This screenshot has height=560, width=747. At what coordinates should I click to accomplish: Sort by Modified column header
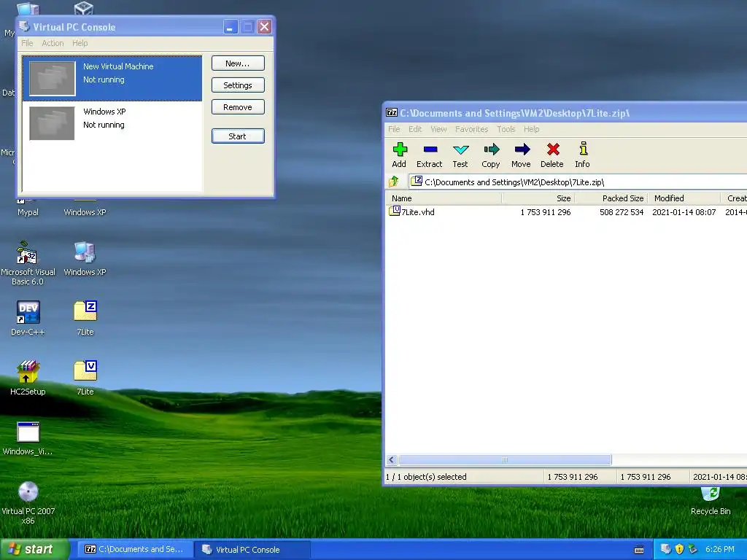click(684, 198)
